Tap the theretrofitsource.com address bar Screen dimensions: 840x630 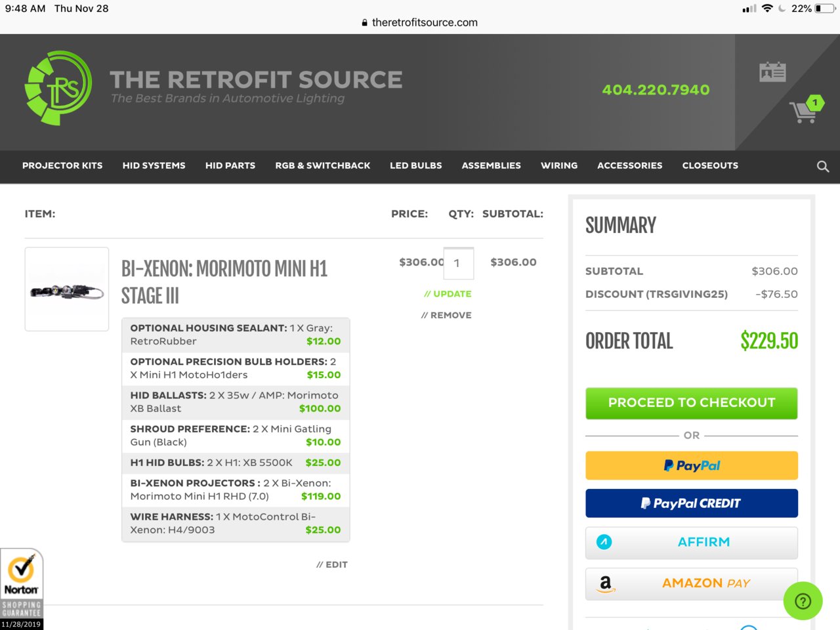[420, 22]
